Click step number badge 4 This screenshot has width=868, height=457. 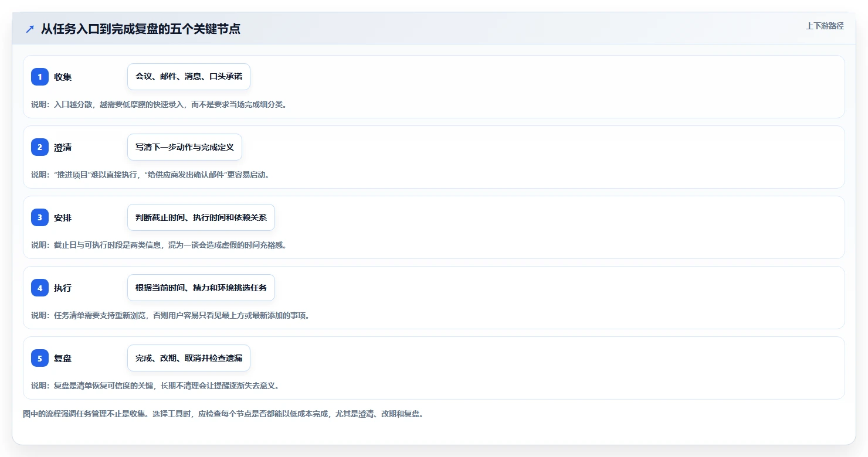[40, 288]
